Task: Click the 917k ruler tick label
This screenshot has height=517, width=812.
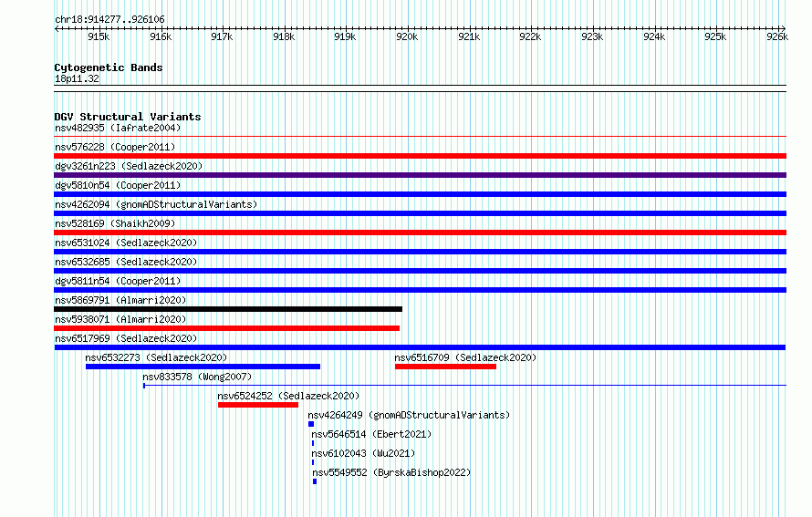Action: 222,36
